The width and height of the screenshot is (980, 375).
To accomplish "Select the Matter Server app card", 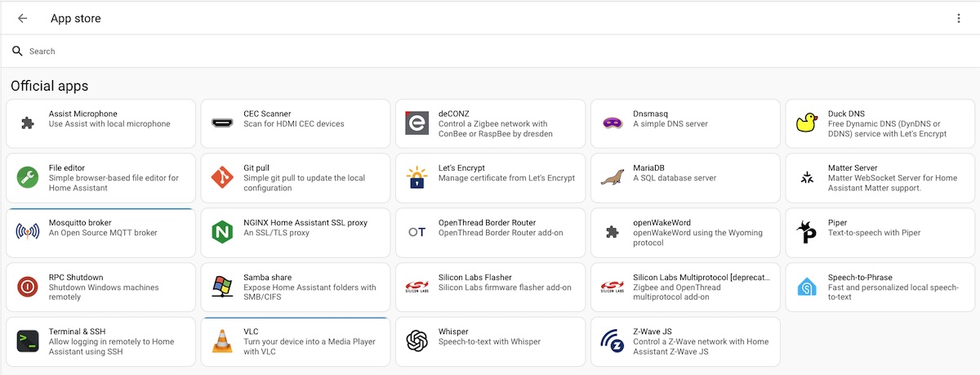I will click(x=880, y=178).
